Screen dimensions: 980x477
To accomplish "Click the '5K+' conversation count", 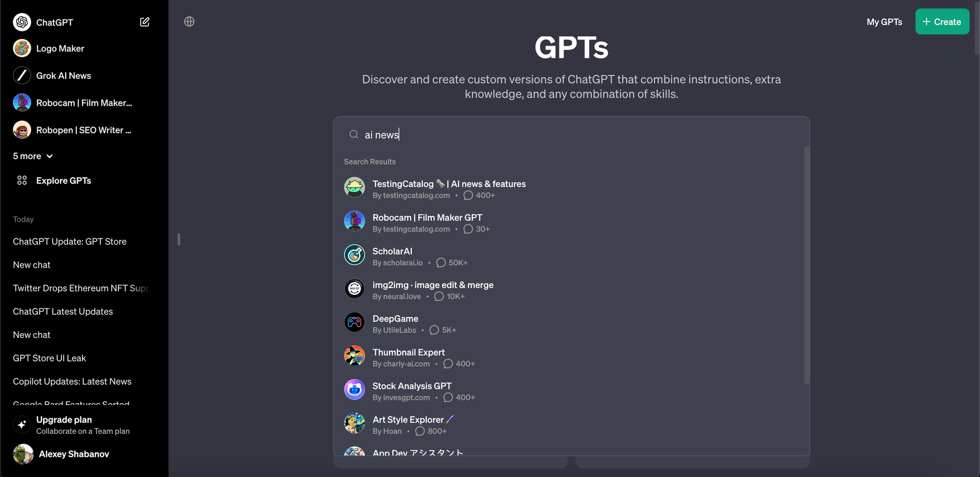I will 449,330.
